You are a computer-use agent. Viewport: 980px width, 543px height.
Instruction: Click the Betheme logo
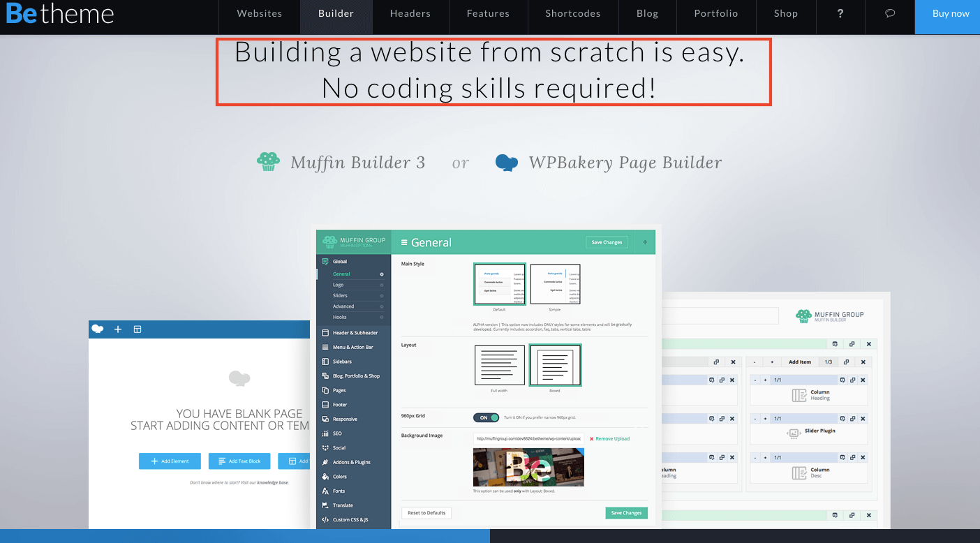pos(59,13)
